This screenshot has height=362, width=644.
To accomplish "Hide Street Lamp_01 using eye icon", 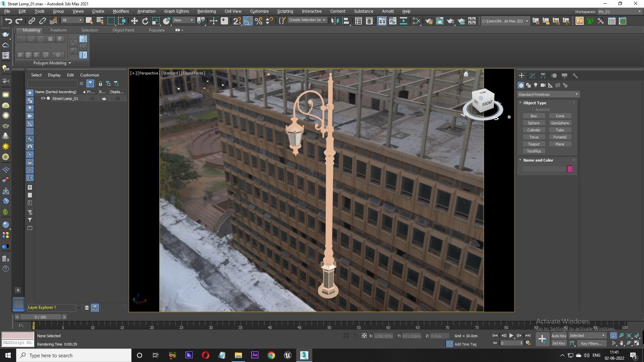I will (43, 99).
